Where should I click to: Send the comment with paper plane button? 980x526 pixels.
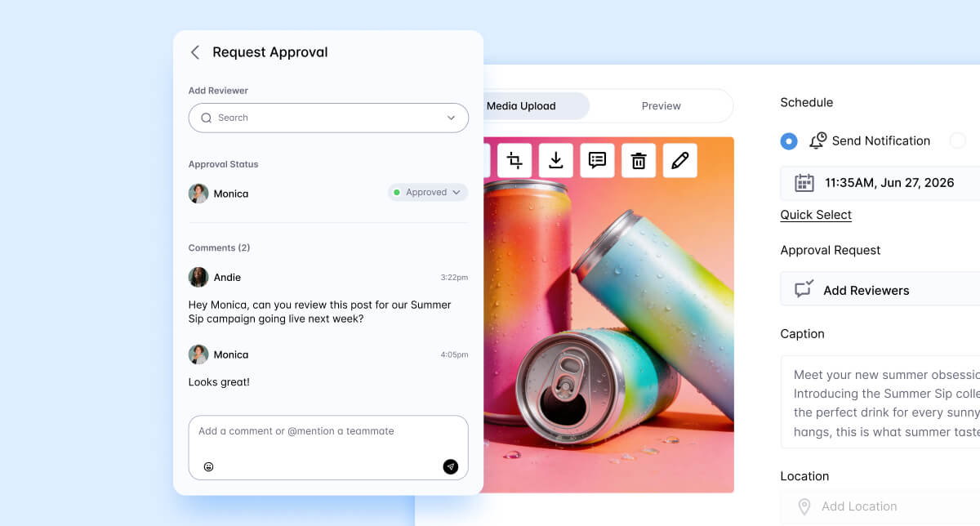pyautogui.click(x=451, y=467)
